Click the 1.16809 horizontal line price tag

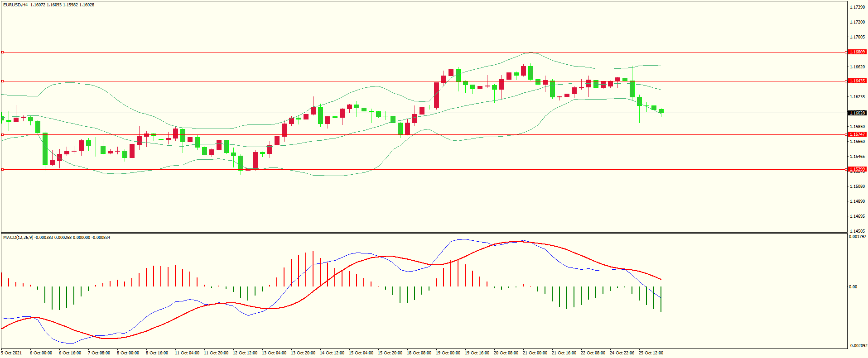point(857,52)
